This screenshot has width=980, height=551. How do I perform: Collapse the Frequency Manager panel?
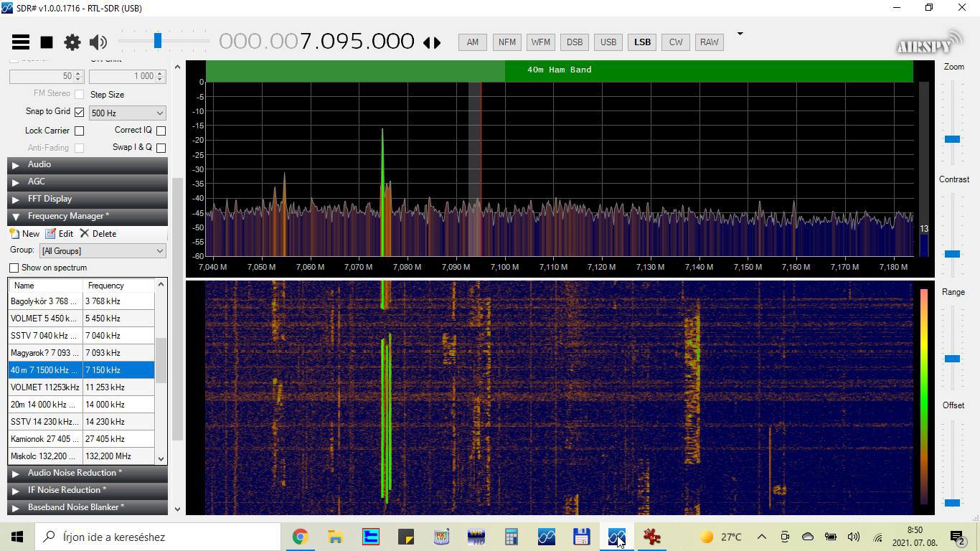click(88, 216)
